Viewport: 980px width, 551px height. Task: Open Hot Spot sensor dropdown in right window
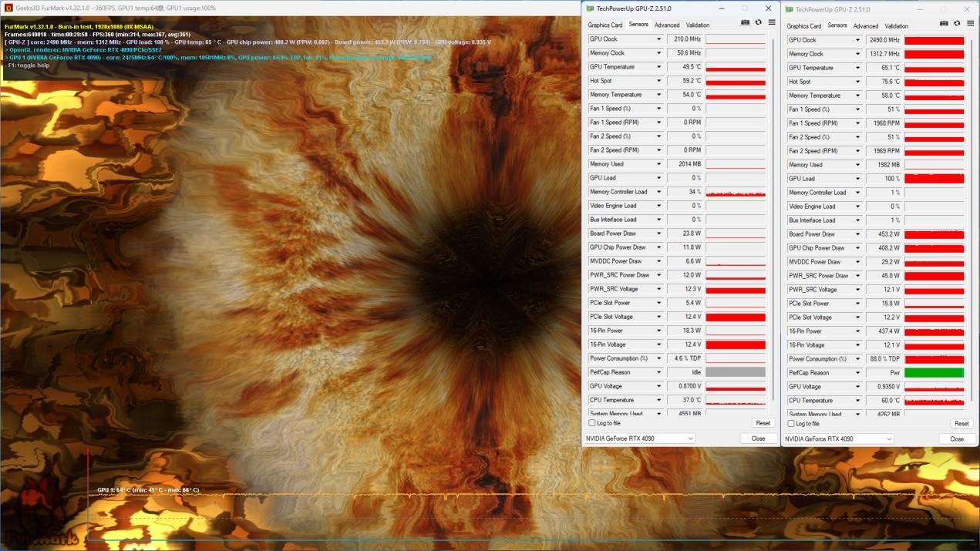point(857,82)
